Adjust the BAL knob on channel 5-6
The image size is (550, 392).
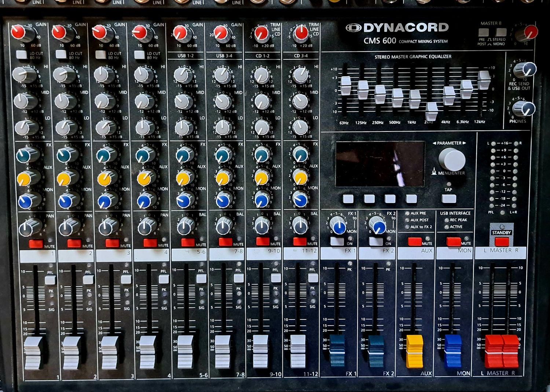[185, 227]
